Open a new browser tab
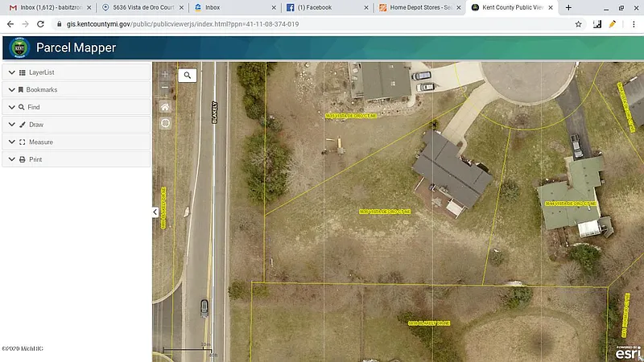 (568, 7)
